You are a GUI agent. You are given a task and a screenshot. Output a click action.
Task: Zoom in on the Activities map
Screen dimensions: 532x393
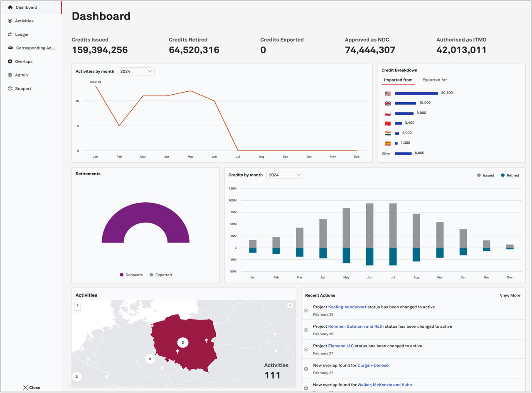coord(77,305)
